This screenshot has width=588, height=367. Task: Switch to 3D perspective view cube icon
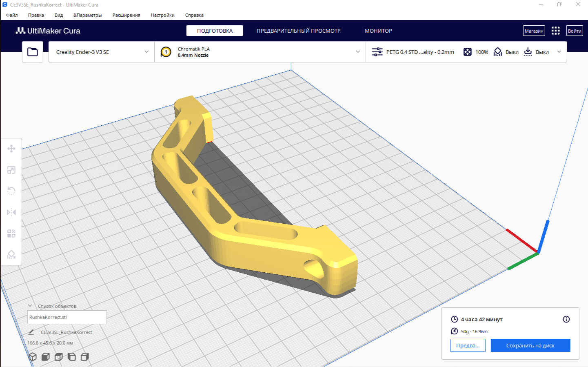pyautogui.click(x=33, y=357)
